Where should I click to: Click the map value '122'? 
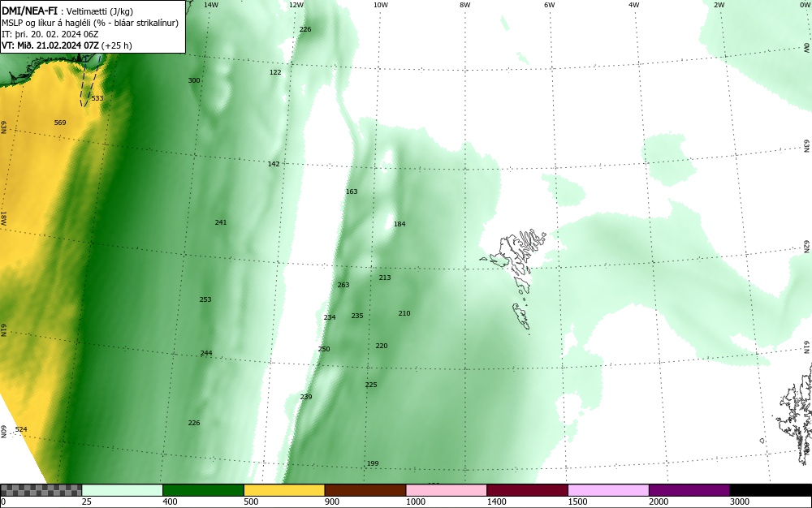275,72
